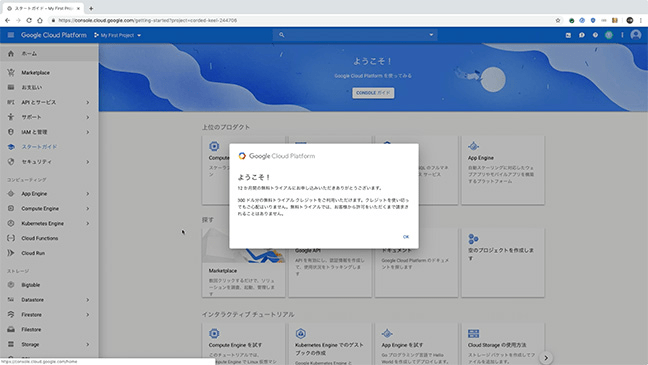Click the Storage sidebar icon

[11, 344]
